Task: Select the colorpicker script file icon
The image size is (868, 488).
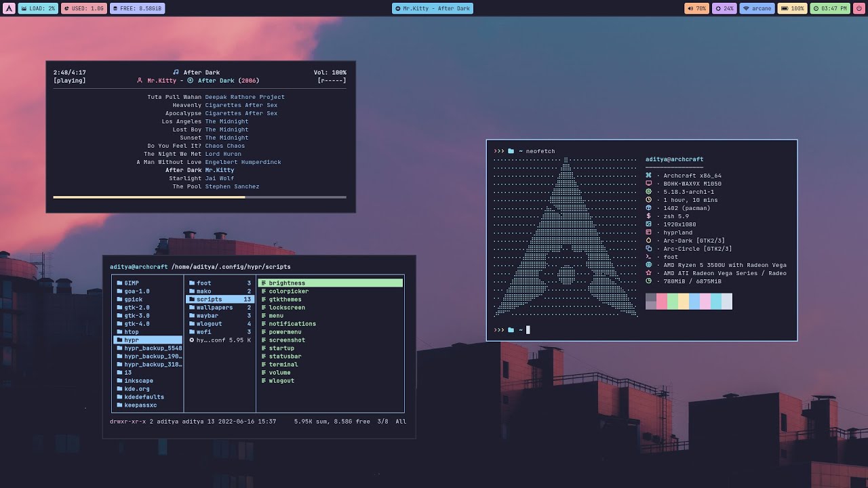Action: [264, 291]
